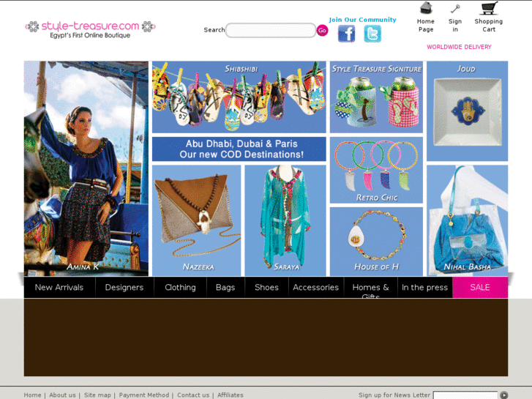Click the Join Our Community text
Viewport: 532px width, 399px height.
(x=362, y=20)
